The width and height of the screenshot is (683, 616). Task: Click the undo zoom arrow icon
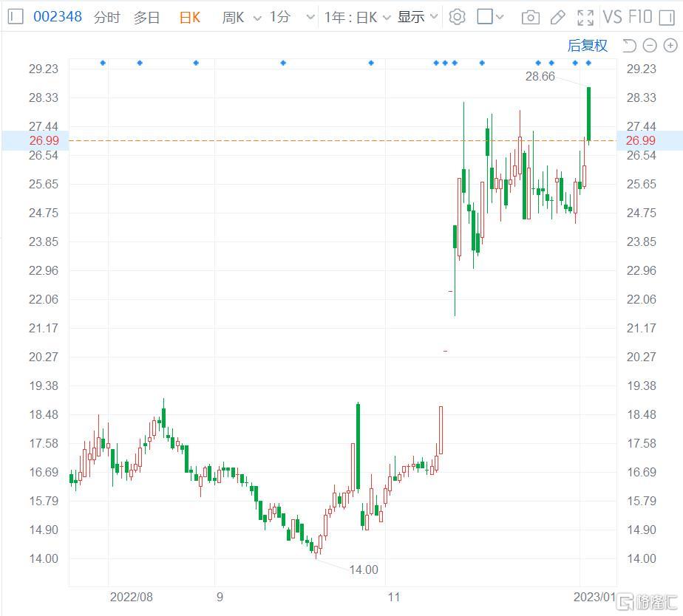pos(629,45)
